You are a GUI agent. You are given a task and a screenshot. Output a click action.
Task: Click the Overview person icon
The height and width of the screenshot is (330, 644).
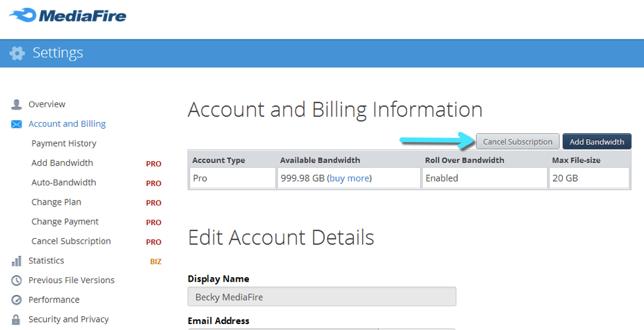[17, 104]
